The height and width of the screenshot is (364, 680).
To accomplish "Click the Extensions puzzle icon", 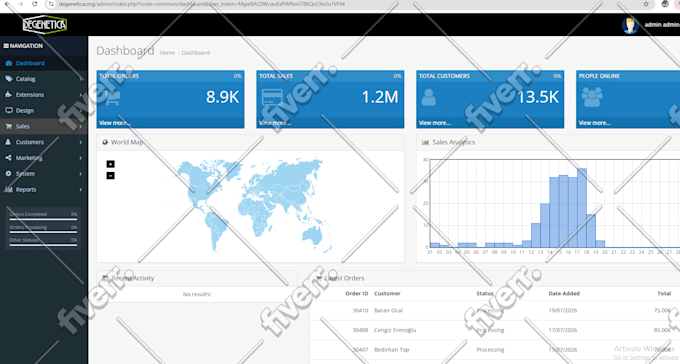I will pos(9,95).
